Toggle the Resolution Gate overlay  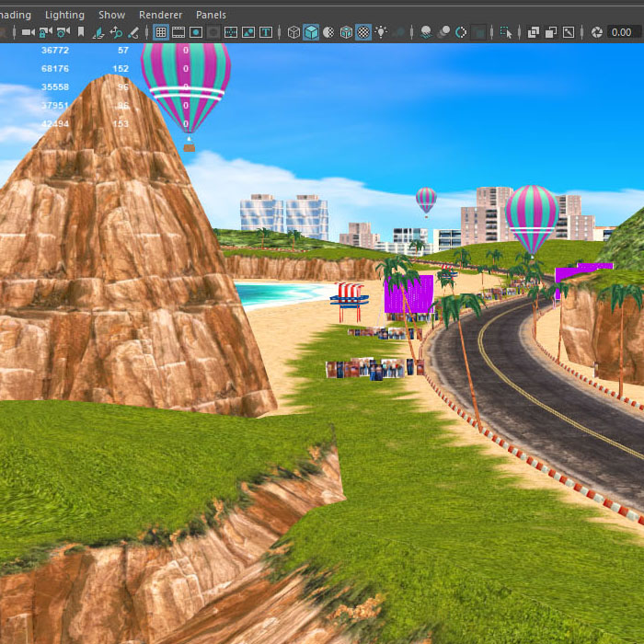[x=196, y=32]
